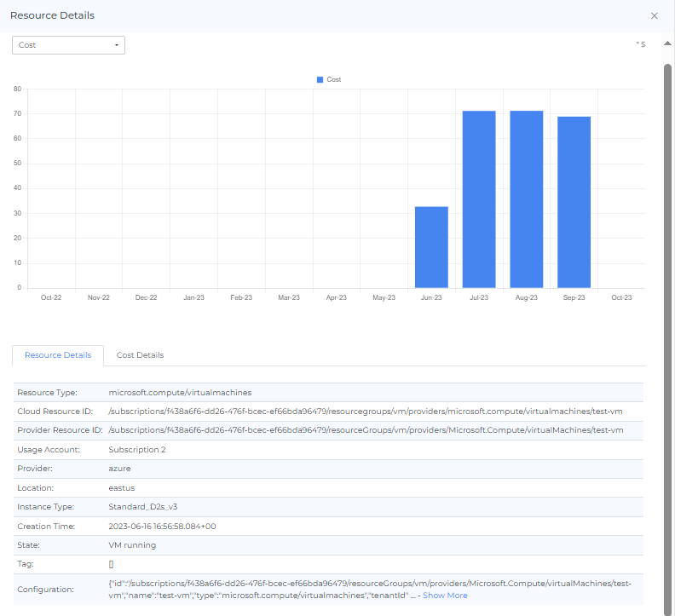This screenshot has width=675, height=616.
Task: Click the Aug-23 cost bar
Action: 527,199
